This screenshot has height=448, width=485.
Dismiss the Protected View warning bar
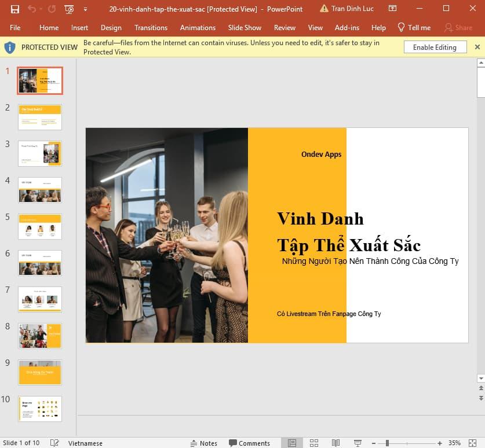pyautogui.click(x=477, y=47)
